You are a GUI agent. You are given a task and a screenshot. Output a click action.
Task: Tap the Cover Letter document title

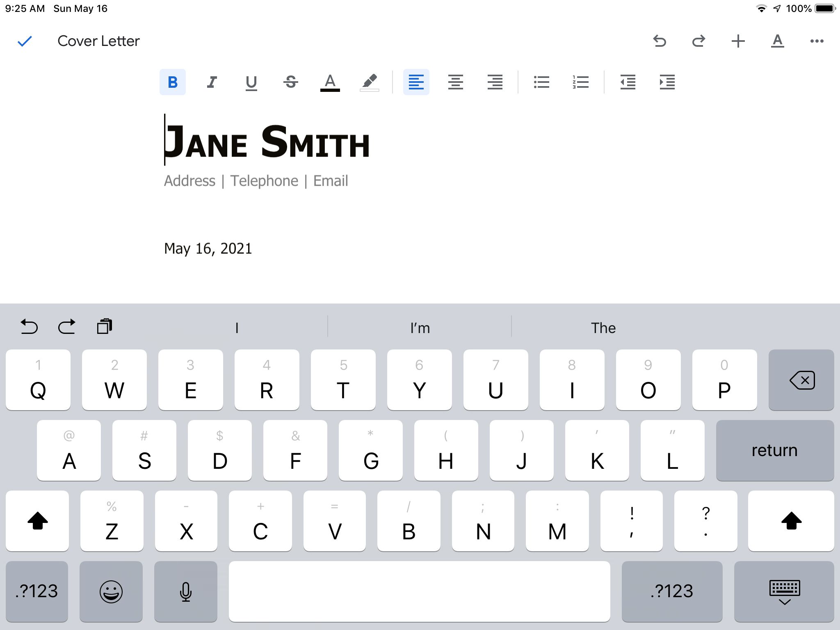98,41
